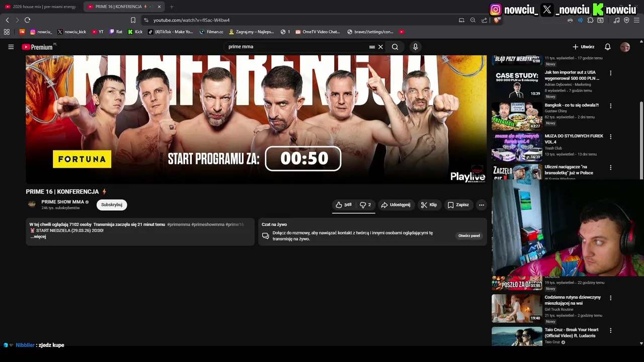Open Bangkok - co tu się odwala video title
644x362 pixels.
click(572, 105)
